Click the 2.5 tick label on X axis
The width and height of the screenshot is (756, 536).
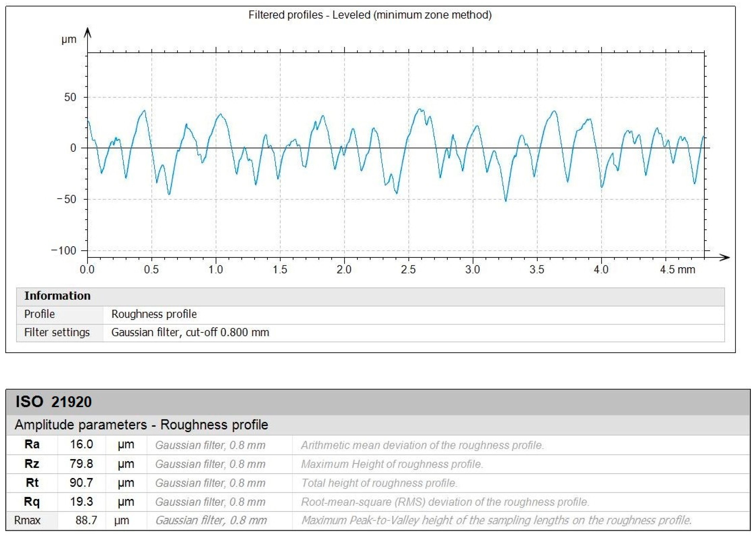(408, 270)
